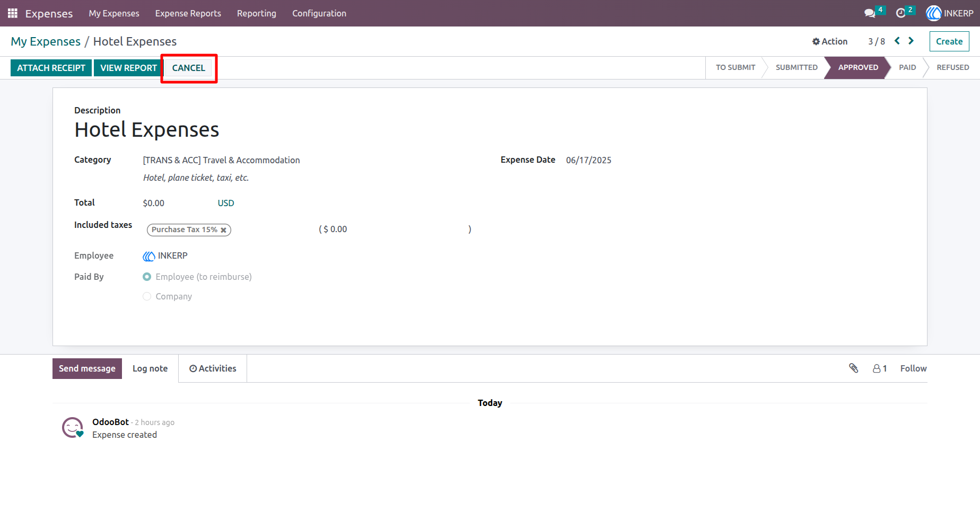Click the record pager 3 / 8
The width and height of the screenshot is (980, 512).
(877, 41)
